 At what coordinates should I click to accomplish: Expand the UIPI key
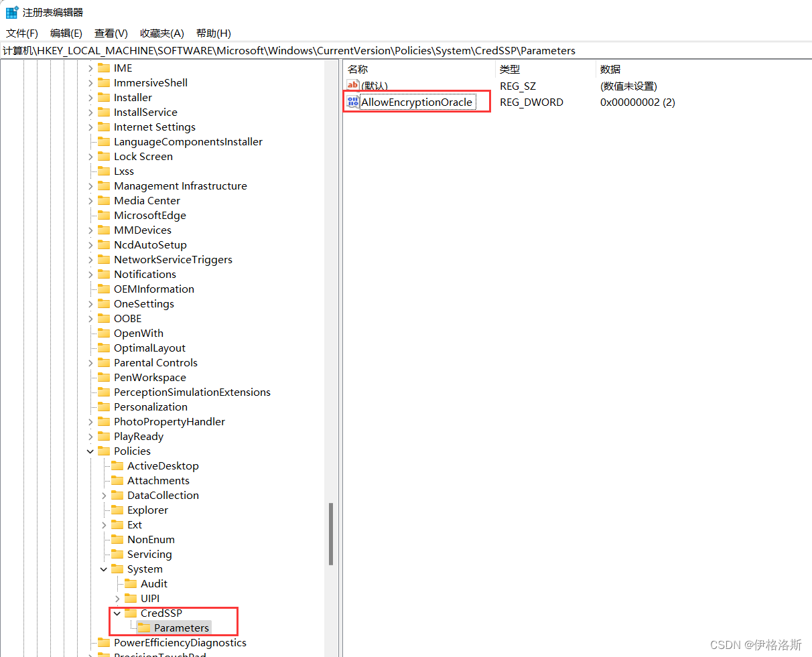coord(117,599)
